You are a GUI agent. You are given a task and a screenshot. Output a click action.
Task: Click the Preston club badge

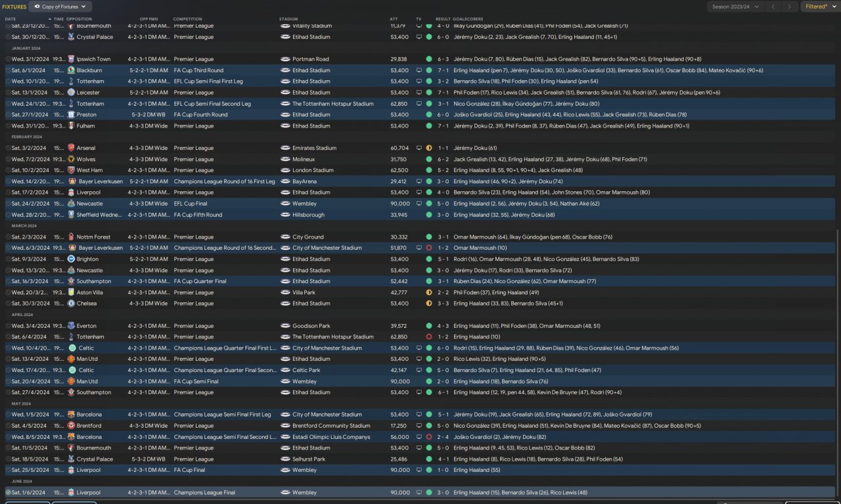(72, 115)
